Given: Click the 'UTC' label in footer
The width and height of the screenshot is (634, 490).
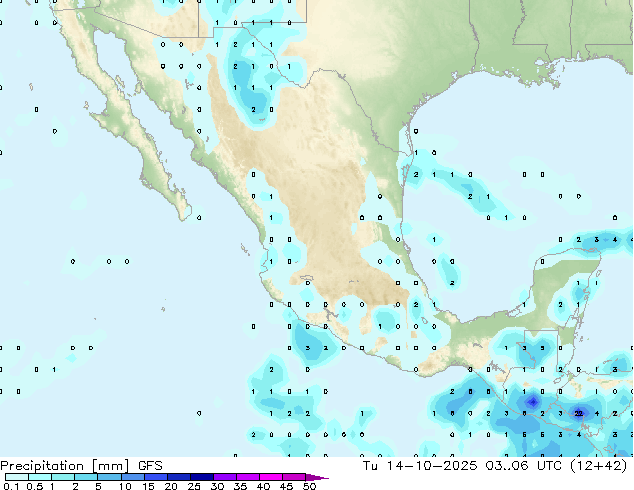Looking at the screenshot, I should point(549,466).
